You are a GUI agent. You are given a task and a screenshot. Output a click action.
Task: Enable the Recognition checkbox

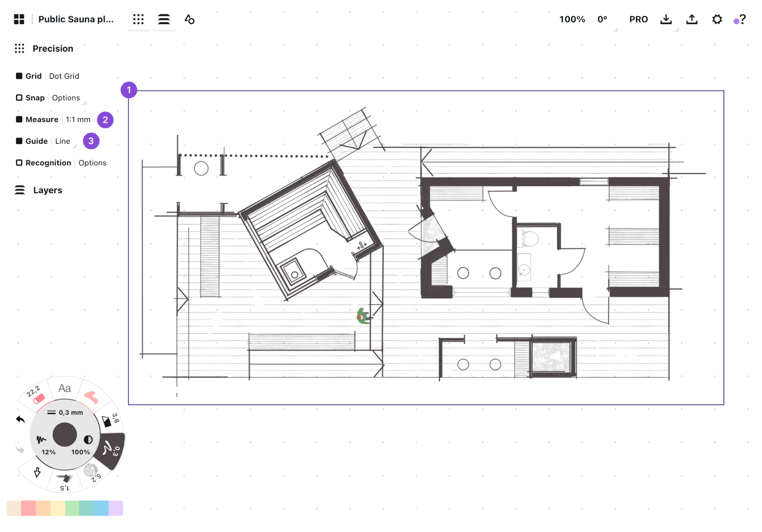19,162
